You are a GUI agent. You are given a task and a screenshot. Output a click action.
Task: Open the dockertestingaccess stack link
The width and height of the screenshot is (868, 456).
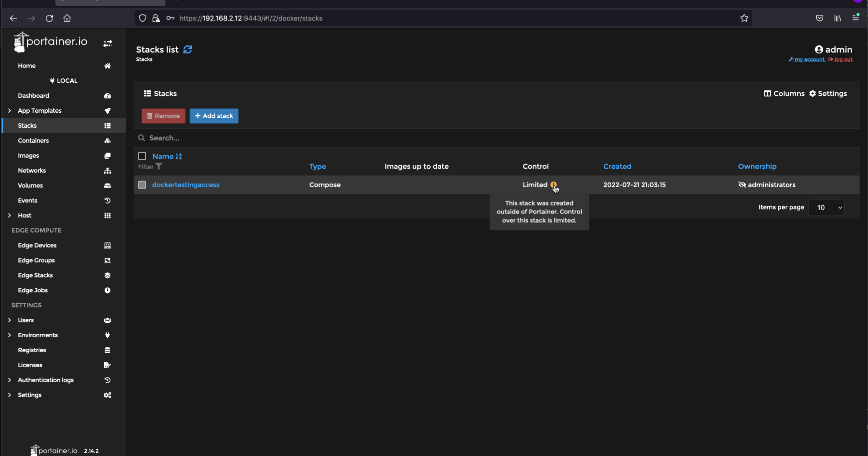coord(185,185)
